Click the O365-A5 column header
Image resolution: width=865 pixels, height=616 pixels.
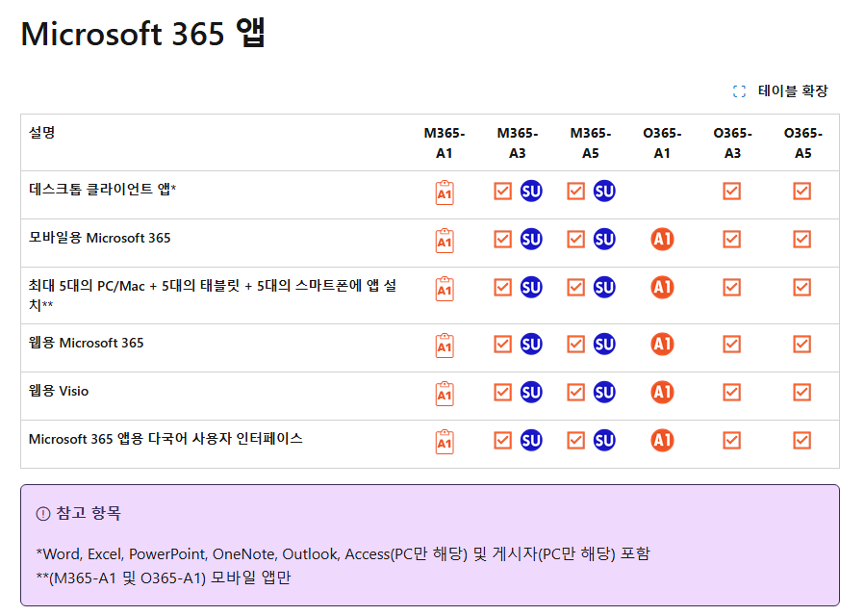pos(803,143)
